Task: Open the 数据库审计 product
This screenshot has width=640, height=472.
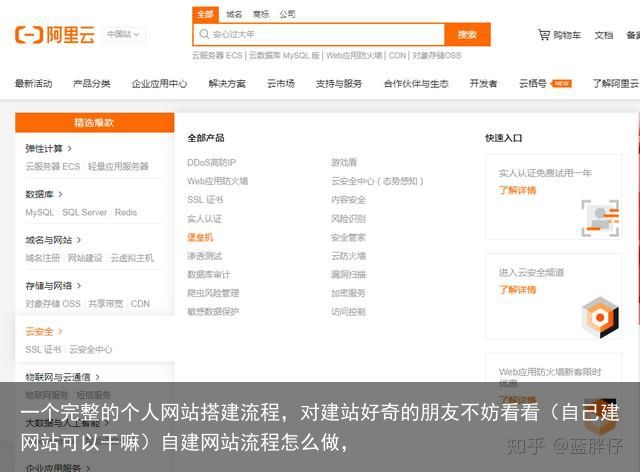Action: pyautogui.click(x=209, y=274)
